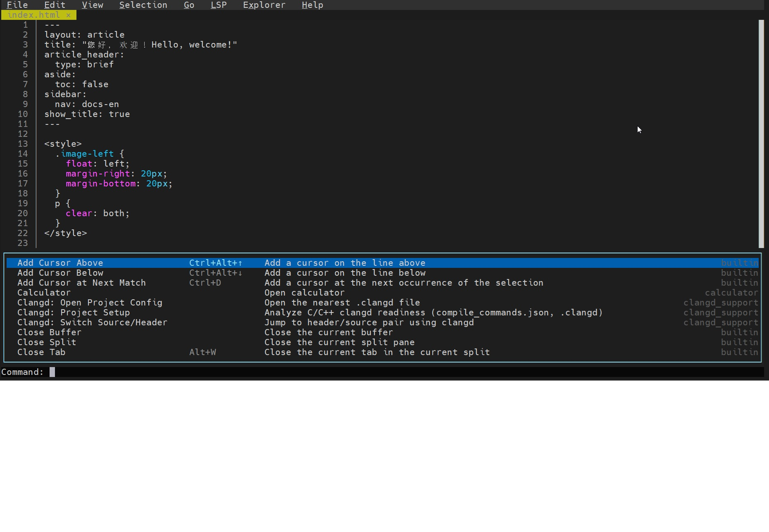This screenshot has width=769, height=532.
Task: Open the Go menu
Action: pos(189,5)
